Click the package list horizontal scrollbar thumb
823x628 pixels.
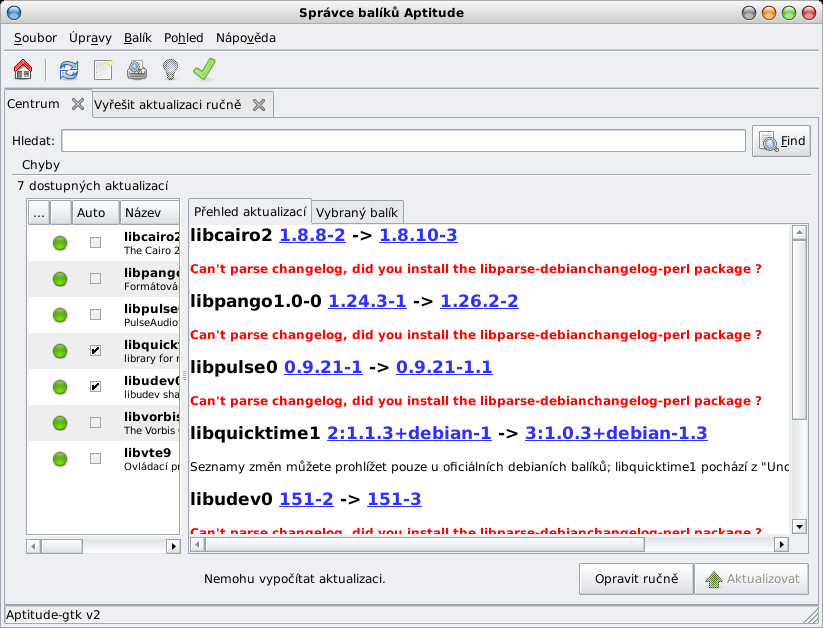(x=62, y=547)
